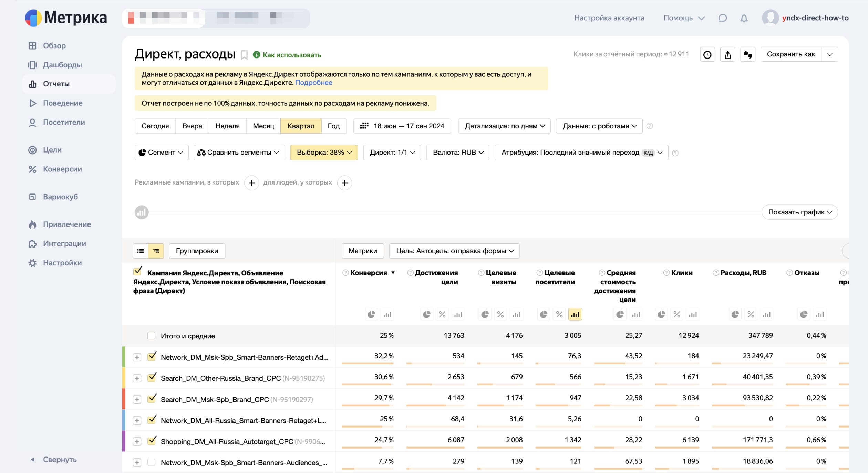Screen dimensions: 868x473
Task: Click the Metrika logo
Action: (x=66, y=18)
